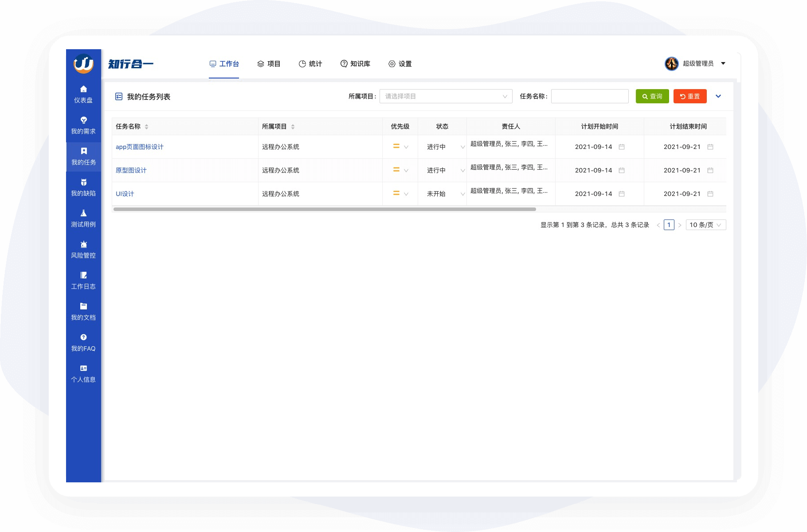
Task: Open 我的文档 folder icon
Action: [x=83, y=306]
